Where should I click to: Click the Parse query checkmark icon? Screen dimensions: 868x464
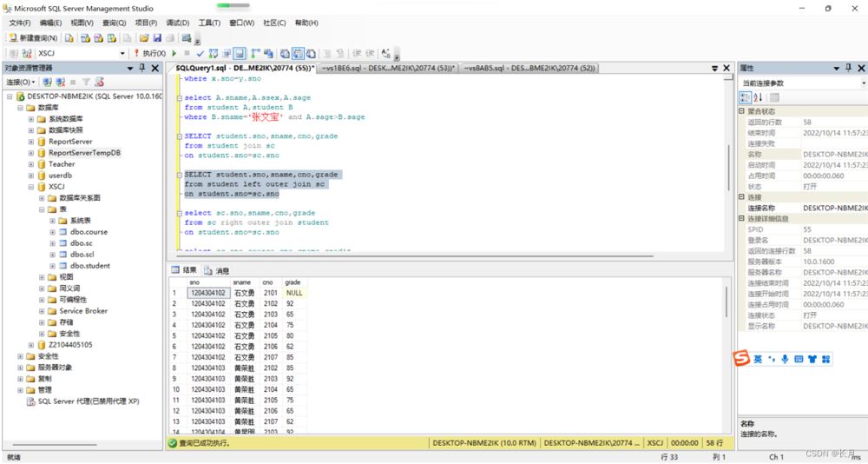point(200,54)
